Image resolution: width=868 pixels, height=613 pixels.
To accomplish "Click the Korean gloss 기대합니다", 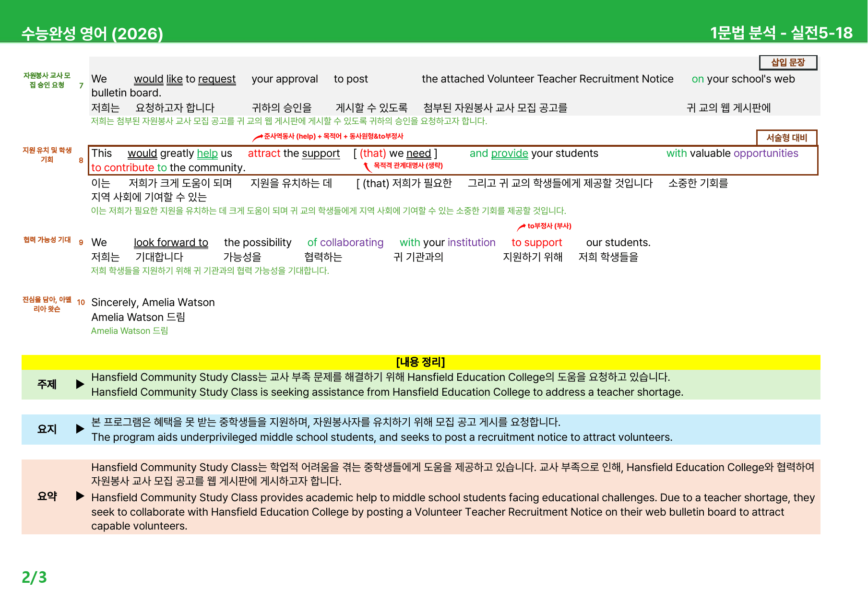I will click(159, 257).
